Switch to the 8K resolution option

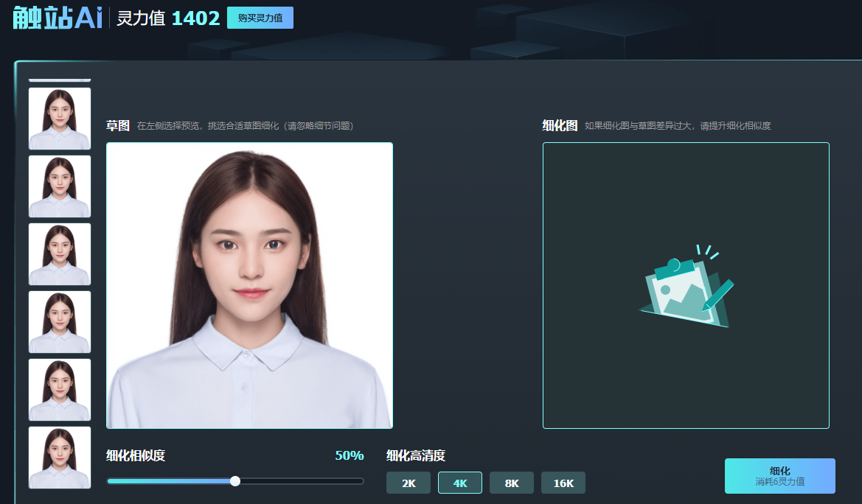[x=511, y=483]
